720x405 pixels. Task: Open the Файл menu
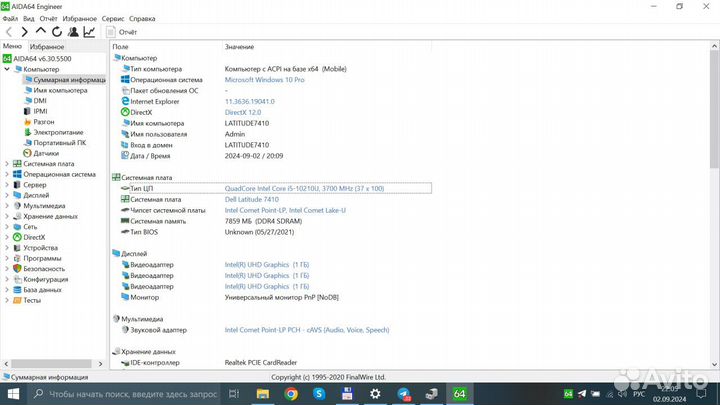10,19
